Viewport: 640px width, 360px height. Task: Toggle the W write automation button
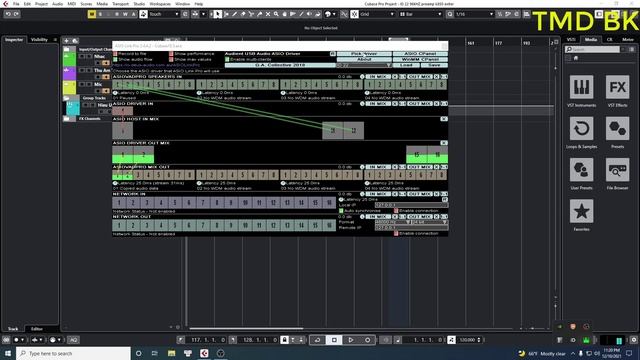125,14
